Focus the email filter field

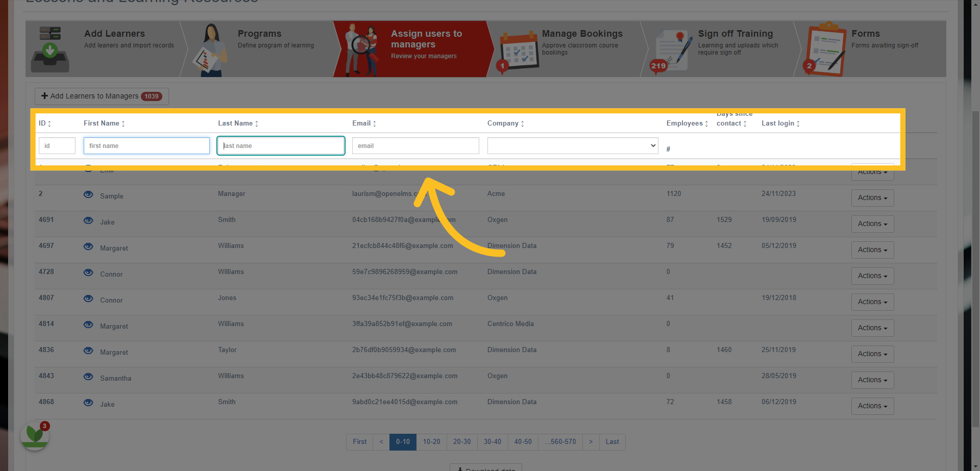(415, 146)
